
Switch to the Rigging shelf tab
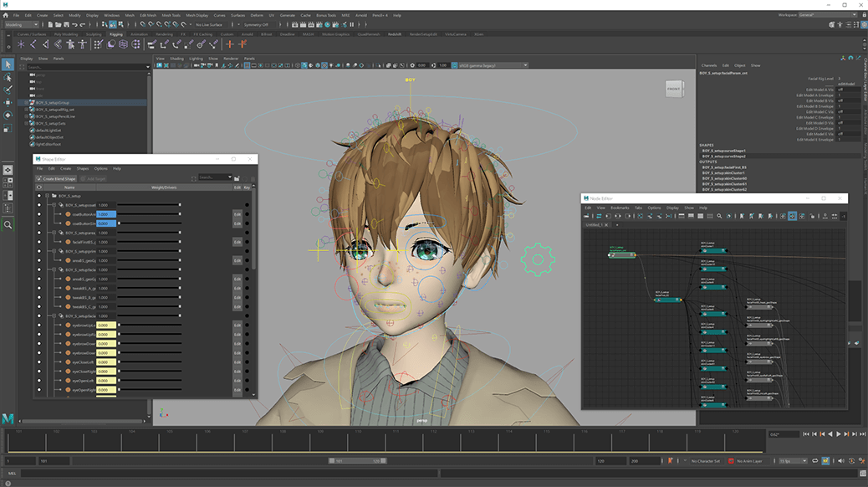116,34
